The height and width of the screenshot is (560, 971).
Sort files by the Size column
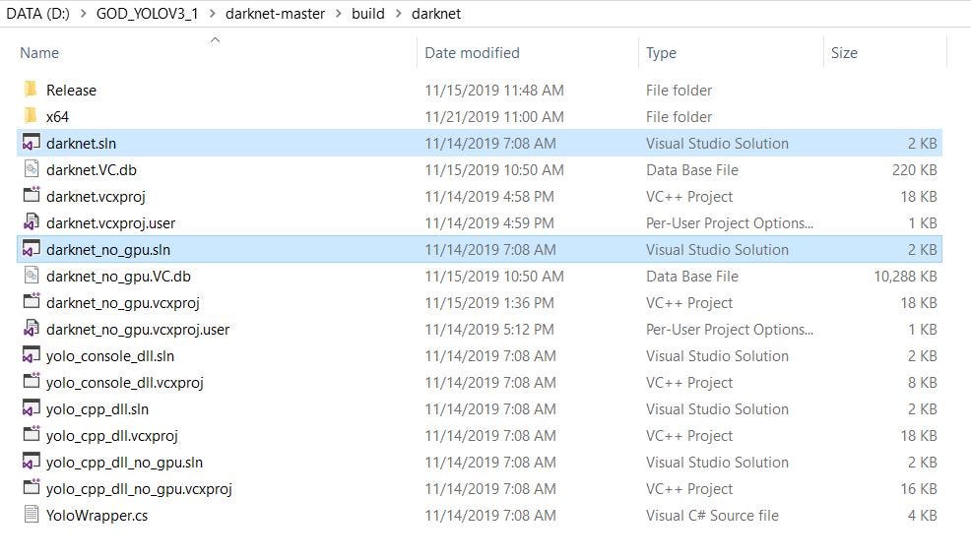click(x=844, y=53)
